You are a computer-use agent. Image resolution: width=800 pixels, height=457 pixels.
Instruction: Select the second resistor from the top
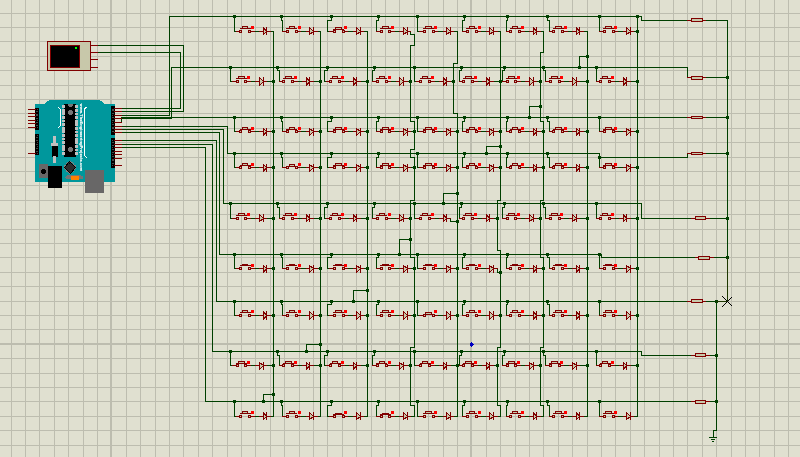pyautogui.click(x=696, y=78)
